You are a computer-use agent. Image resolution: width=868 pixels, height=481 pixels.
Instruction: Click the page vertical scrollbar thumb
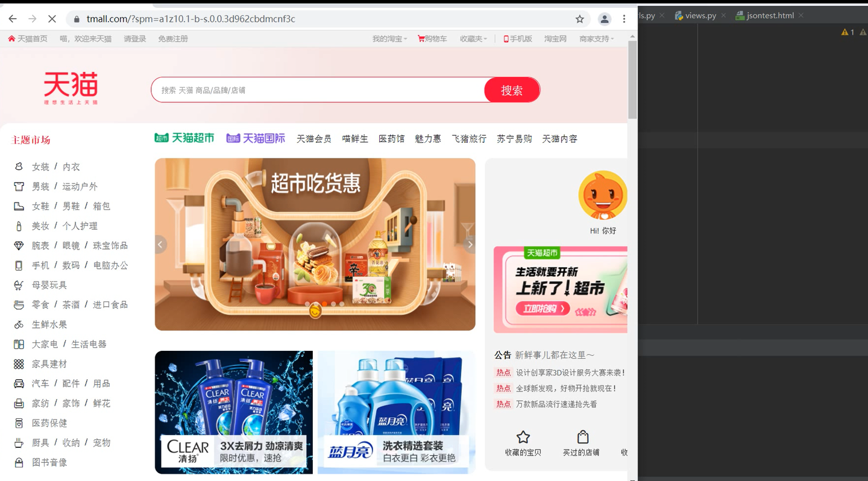pyautogui.click(x=632, y=80)
